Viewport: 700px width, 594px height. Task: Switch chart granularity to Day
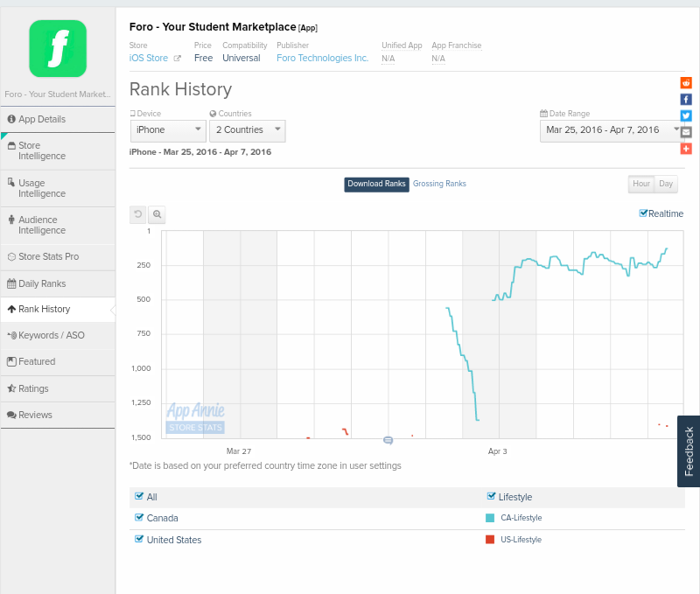pos(666,184)
